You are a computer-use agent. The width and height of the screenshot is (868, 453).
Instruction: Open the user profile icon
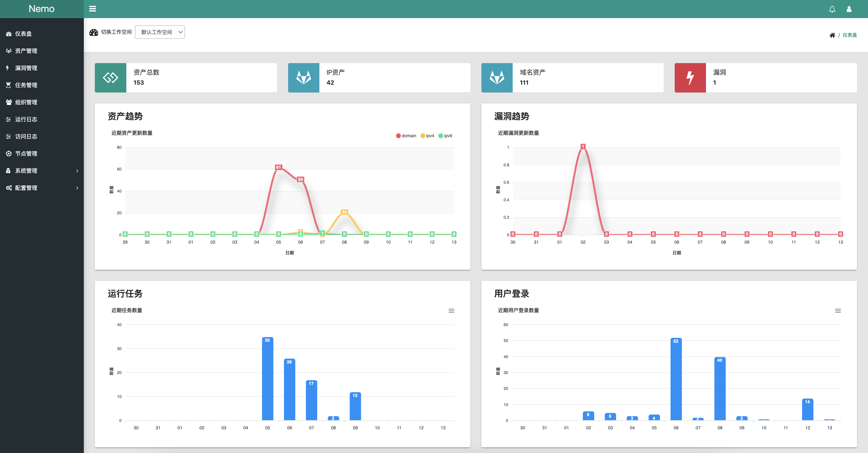[x=849, y=9]
